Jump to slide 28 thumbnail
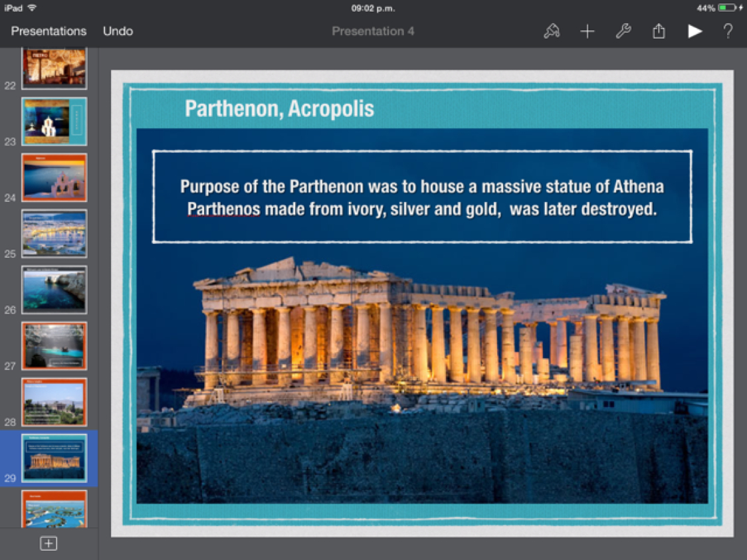This screenshot has height=560, width=747. pos(54,402)
